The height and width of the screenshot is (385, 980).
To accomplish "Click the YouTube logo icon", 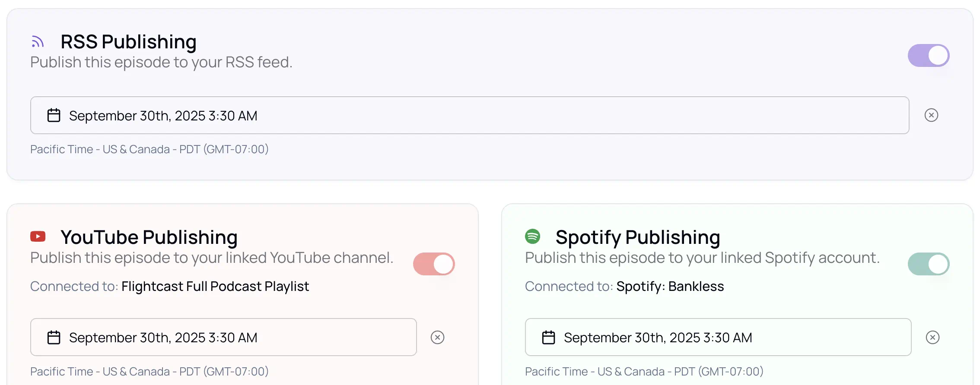I will (38, 237).
